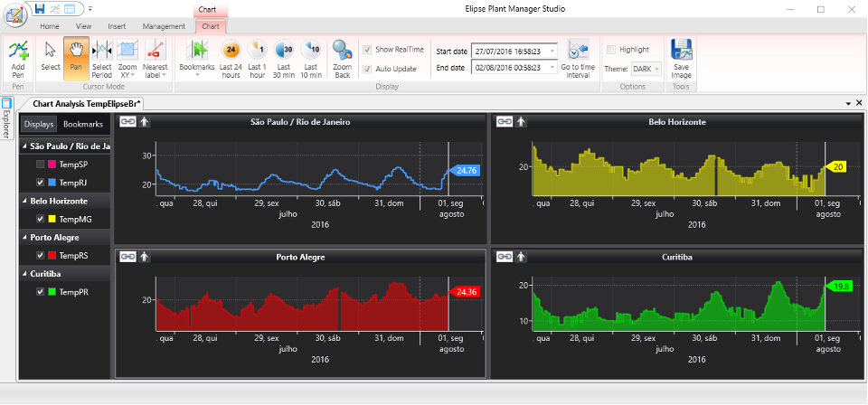868x405 pixels.
Task: Switch to the Bookmarks panel button
Action: coord(83,125)
